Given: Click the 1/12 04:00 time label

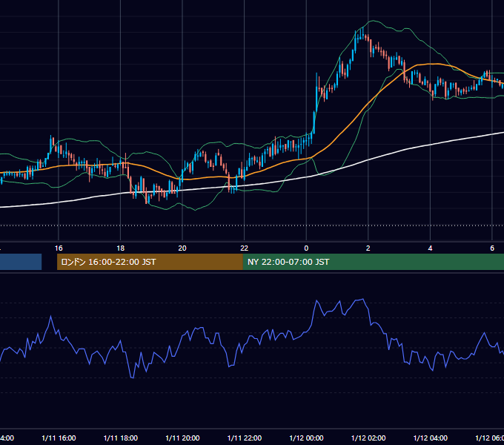Looking at the screenshot, I should pos(431,438).
